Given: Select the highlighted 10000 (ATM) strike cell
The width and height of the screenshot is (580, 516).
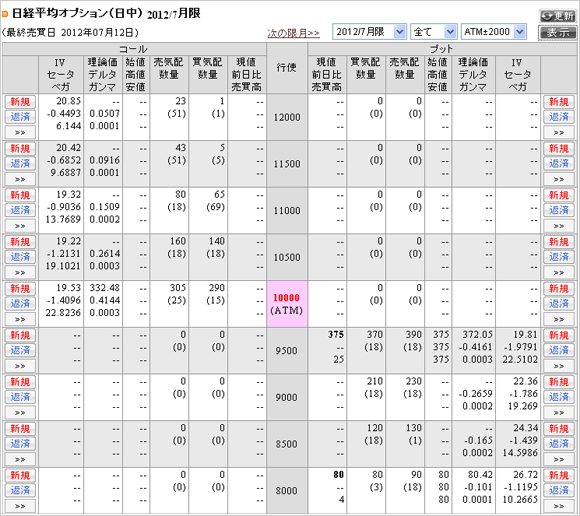Looking at the screenshot, I should pyautogui.click(x=287, y=304).
